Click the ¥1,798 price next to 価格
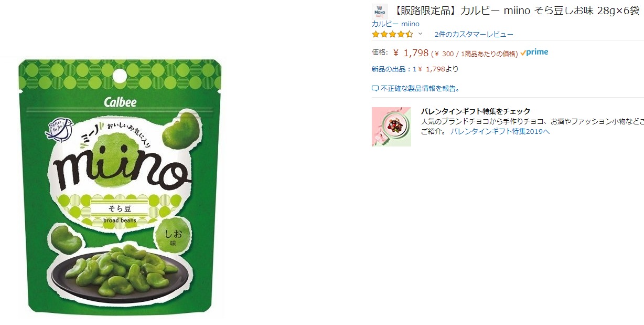This screenshot has height=325, width=644. (411, 53)
